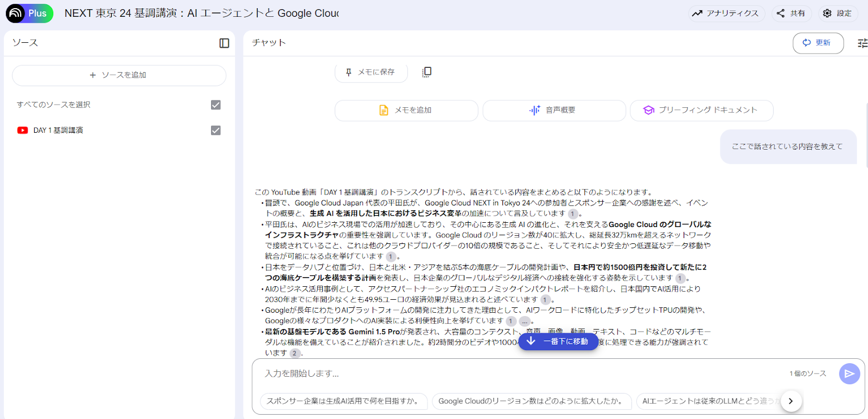
Task: Click ソースを追加 to add a source
Action: (x=119, y=75)
